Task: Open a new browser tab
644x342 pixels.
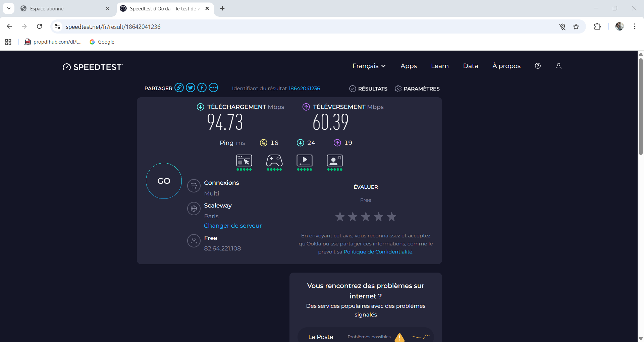Action: (222, 8)
